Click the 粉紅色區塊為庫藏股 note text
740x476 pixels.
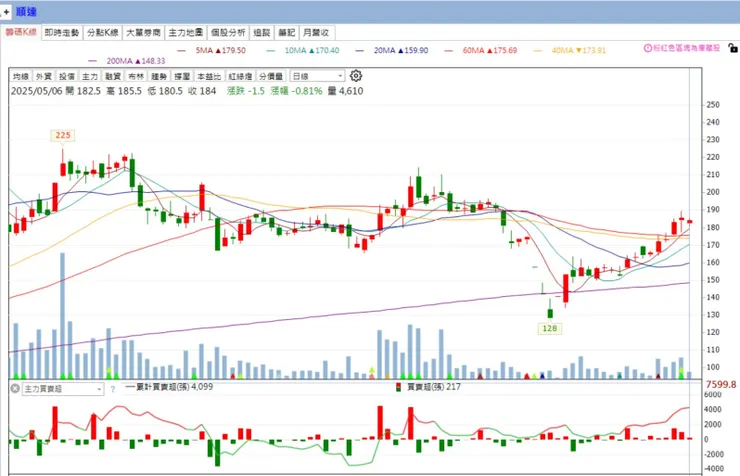tap(686, 48)
